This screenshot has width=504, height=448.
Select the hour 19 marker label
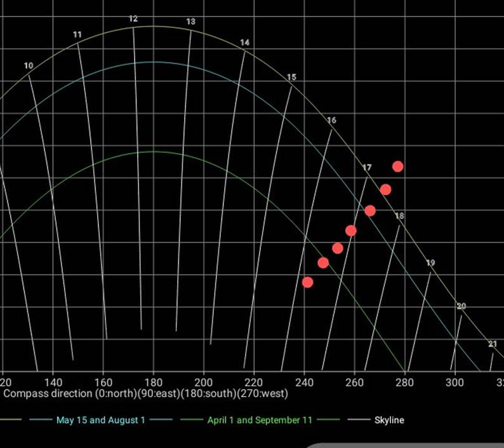(430, 263)
